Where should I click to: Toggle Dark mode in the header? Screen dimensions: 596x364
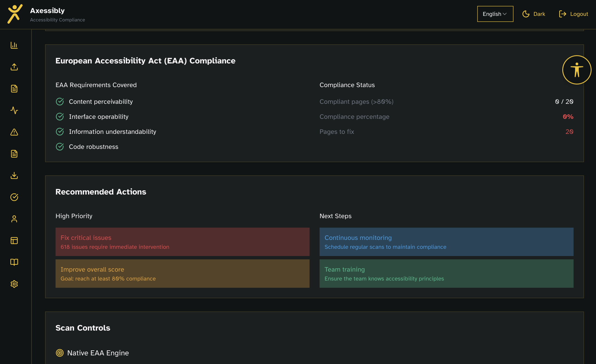[534, 14]
